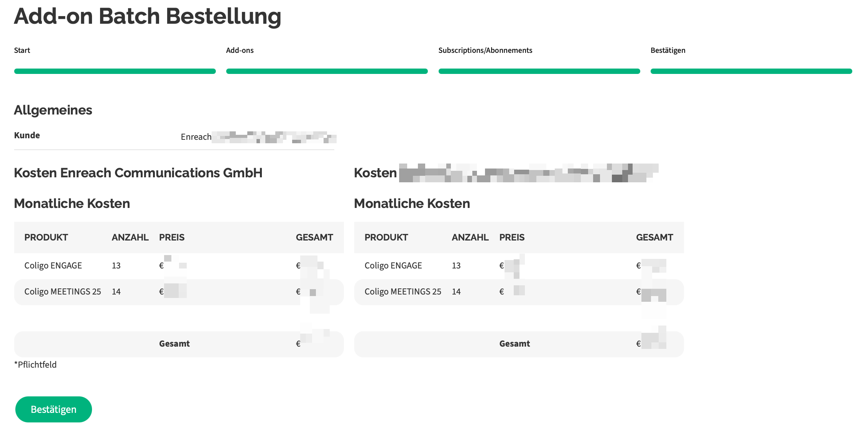The height and width of the screenshot is (432, 868).
Task: Click the bold Gesamt total in the left table
Action: click(174, 344)
